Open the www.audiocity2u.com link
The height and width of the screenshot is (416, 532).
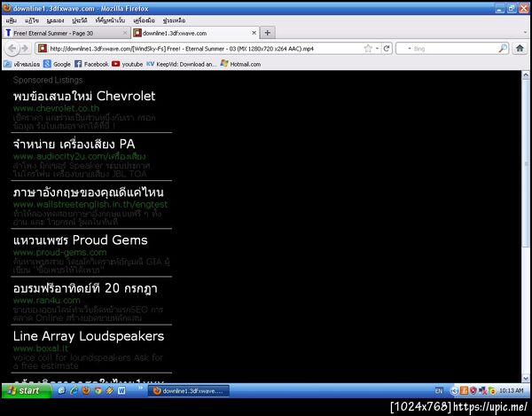point(80,156)
